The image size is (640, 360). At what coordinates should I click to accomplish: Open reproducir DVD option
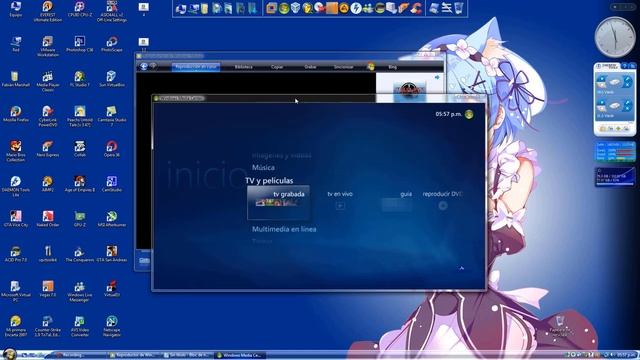[442, 199]
